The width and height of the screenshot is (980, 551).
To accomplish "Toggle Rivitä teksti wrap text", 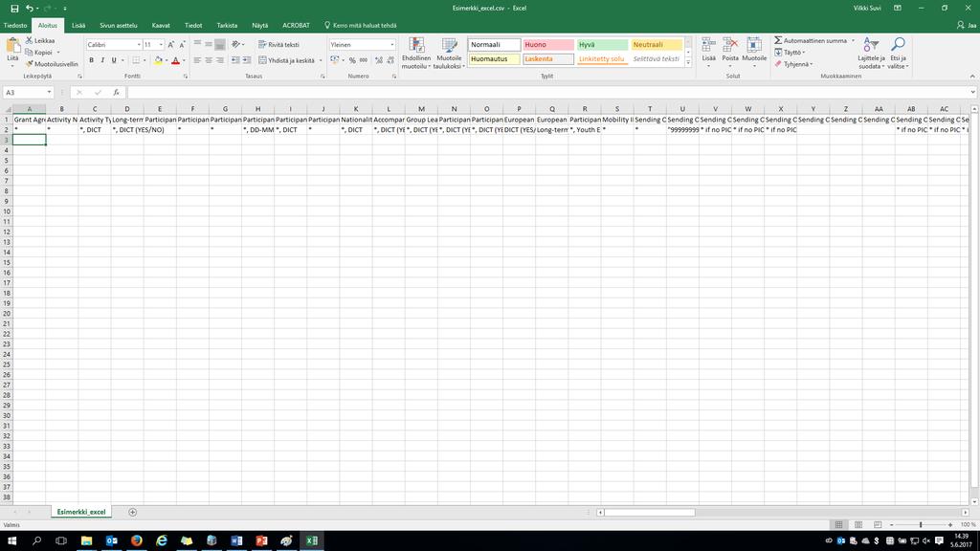I will pos(278,44).
